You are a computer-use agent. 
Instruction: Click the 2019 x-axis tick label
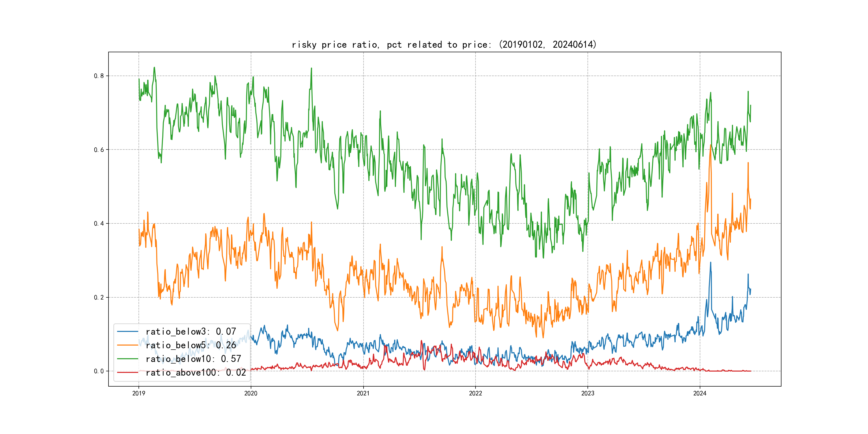coord(139,393)
